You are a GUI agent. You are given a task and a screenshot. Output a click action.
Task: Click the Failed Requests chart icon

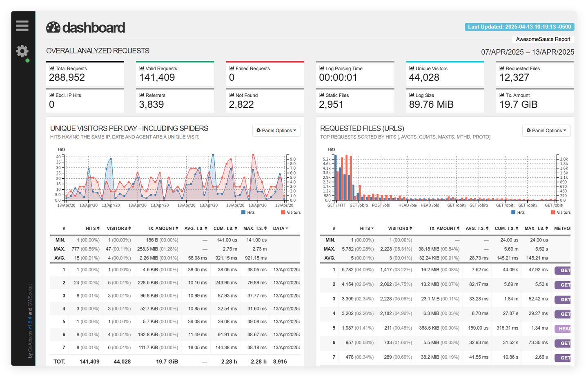232,68
